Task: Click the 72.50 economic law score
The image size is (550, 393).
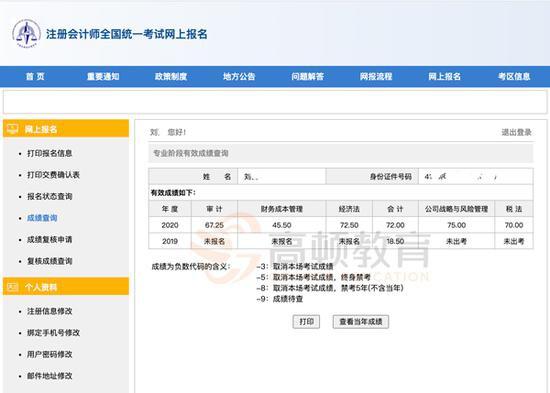Action: [x=349, y=225]
